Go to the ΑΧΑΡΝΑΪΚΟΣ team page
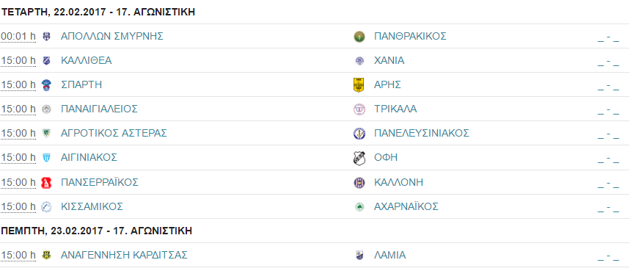This screenshot has width=644, height=271. 406,206
